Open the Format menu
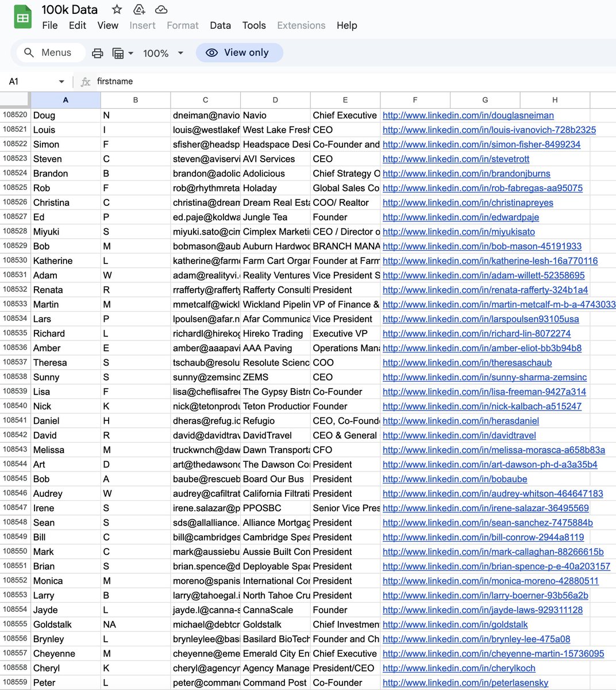The height and width of the screenshot is (690, 616). (183, 25)
